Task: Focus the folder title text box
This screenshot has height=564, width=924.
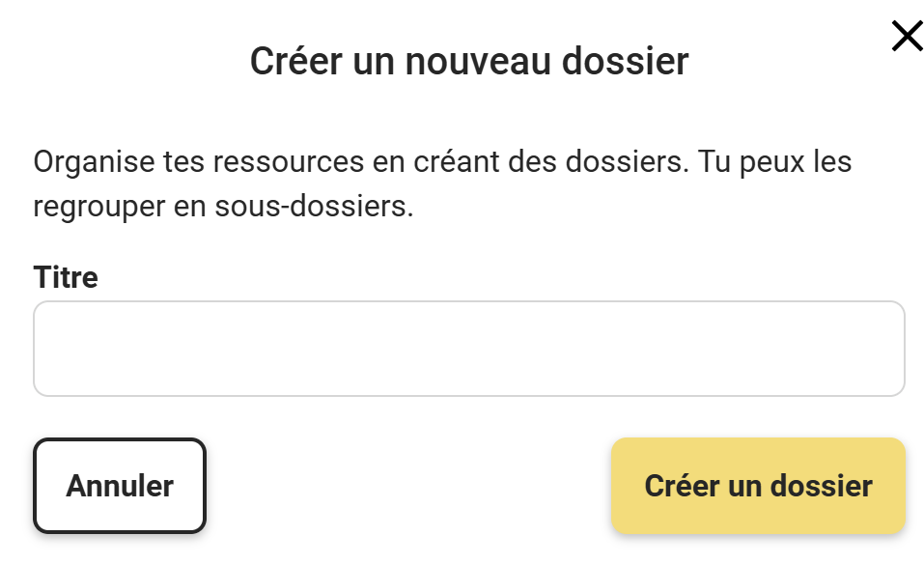Action: point(469,349)
